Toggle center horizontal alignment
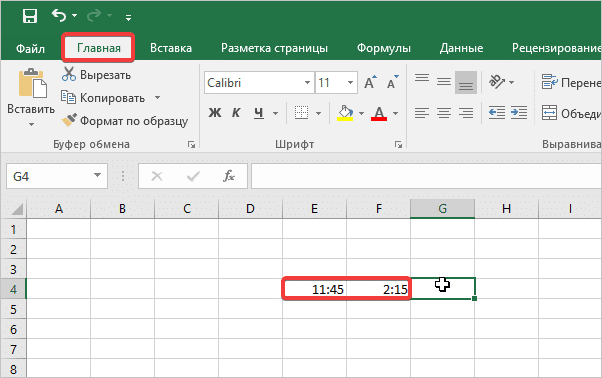The height and width of the screenshot is (378, 602). (444, 113)
